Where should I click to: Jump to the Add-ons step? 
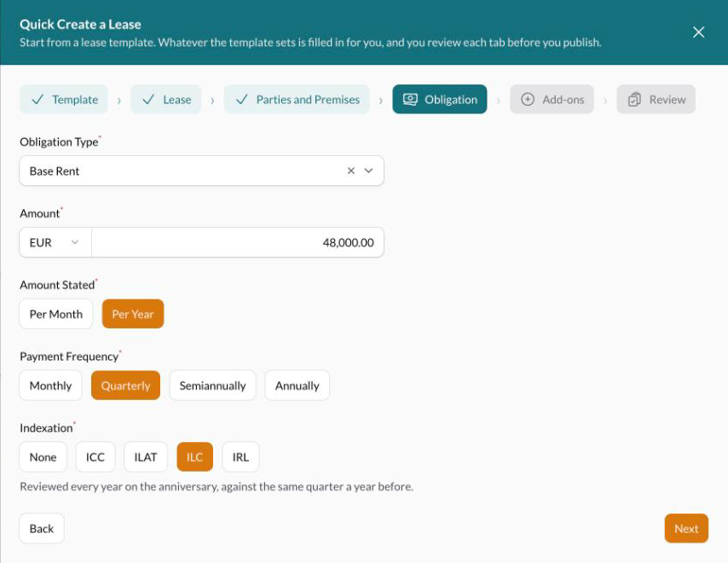(x=552, y=100)
